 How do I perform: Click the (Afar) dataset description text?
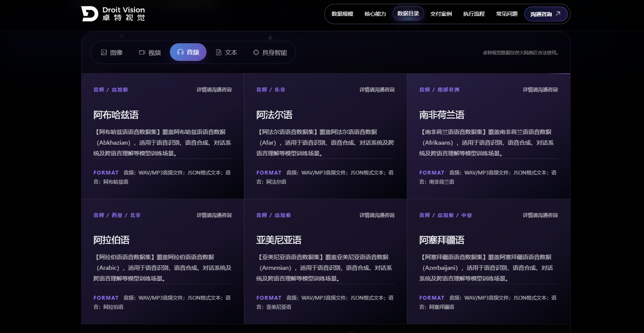click(x=325, y=142)
